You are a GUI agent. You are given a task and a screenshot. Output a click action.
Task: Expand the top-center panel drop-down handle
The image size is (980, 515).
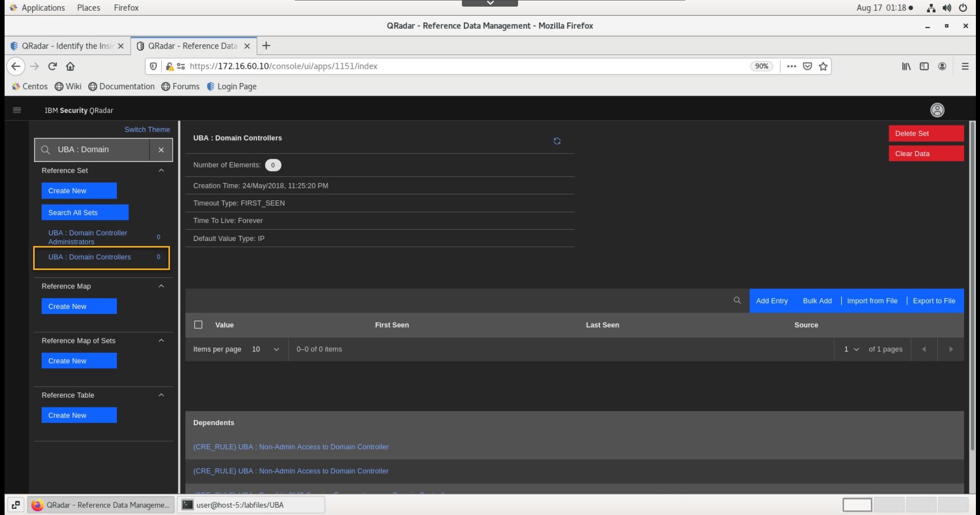pyautogui.click(x=490, y=3)
